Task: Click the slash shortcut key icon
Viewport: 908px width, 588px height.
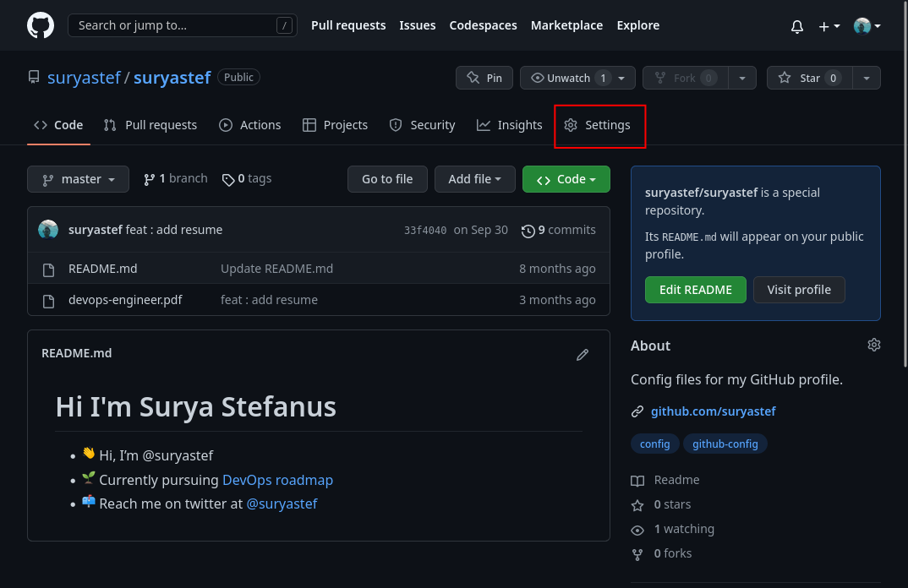Action: coord(284,25)
